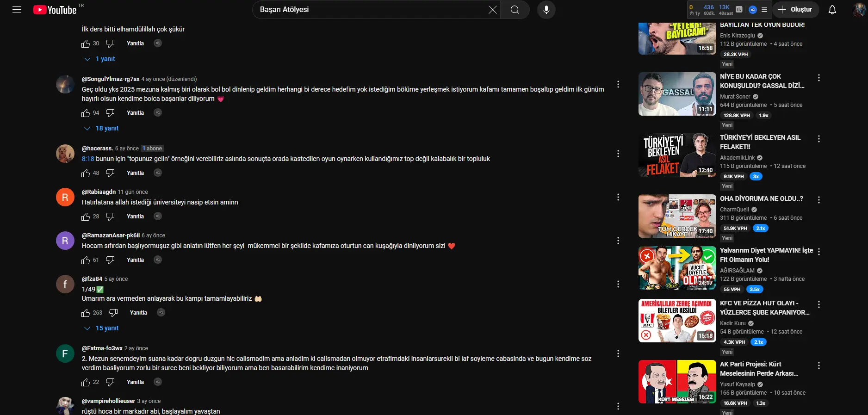Like @SongulYlmaz-rg7sx's comment

[86, 113]
